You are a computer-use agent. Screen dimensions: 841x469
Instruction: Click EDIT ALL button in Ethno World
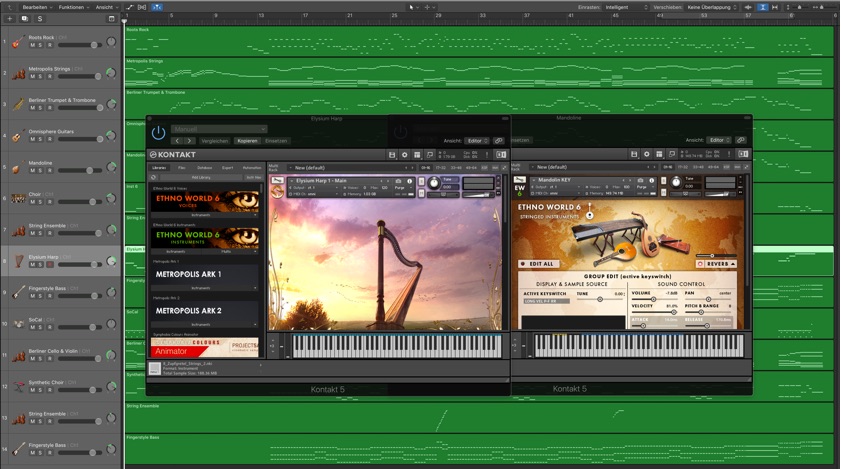539,264
